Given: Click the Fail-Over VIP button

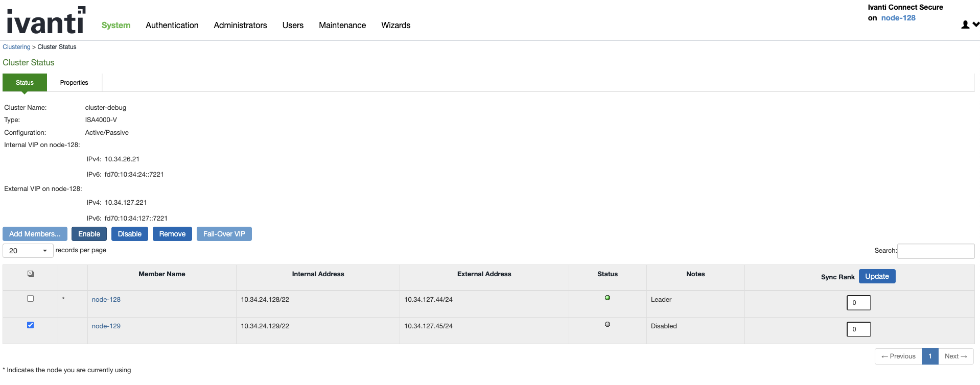Looking at the screenshot, I should point(224,234).
